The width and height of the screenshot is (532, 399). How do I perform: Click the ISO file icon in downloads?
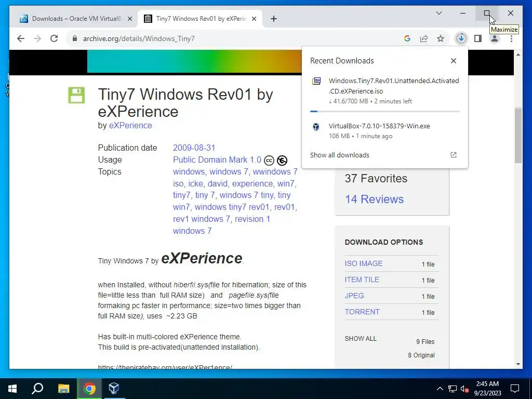tap(316, 81)
